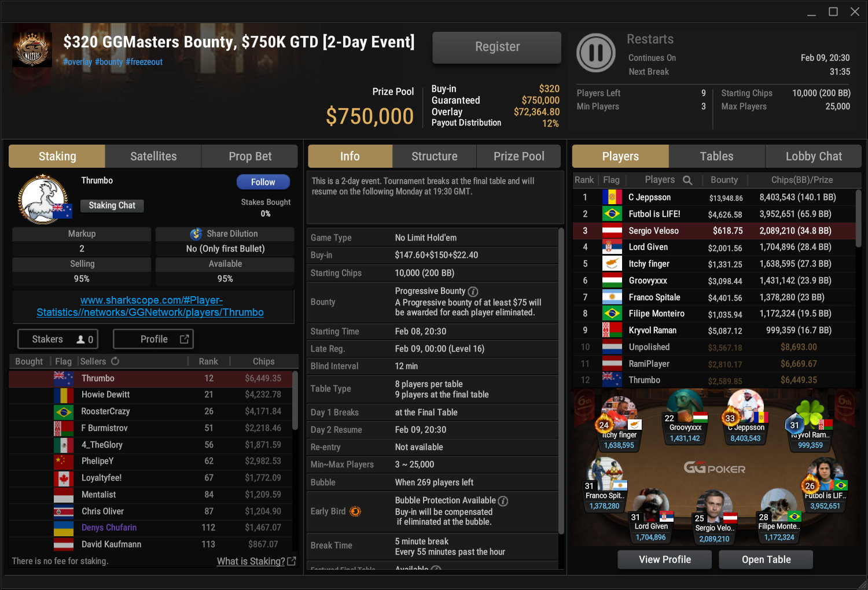
Task: Open the Lobby Chat tab
Action: coord(814,156)
